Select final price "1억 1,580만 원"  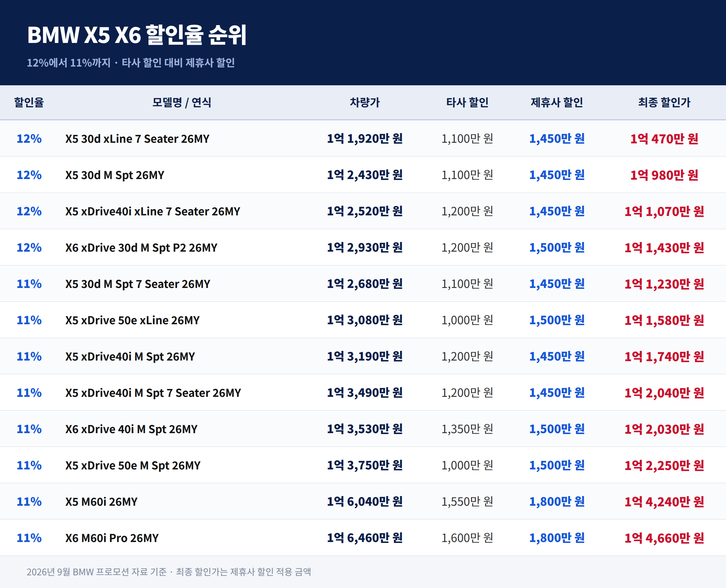click(664, 320)
